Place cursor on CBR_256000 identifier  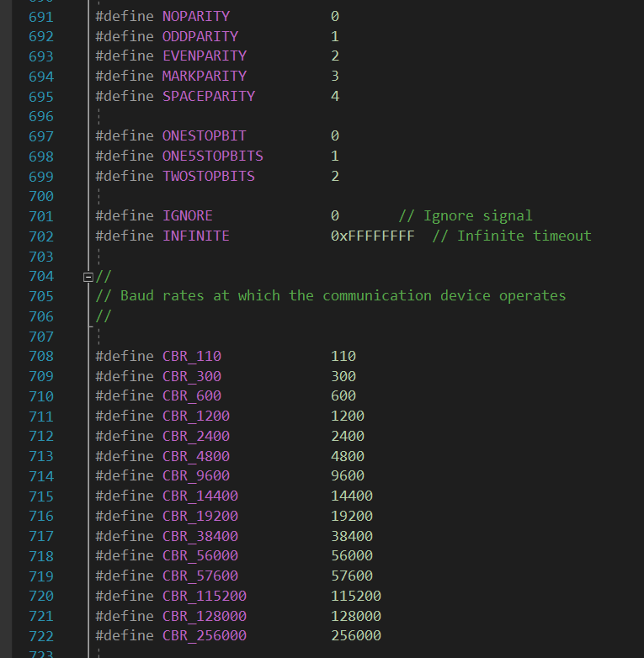click(x=205, y=636)
